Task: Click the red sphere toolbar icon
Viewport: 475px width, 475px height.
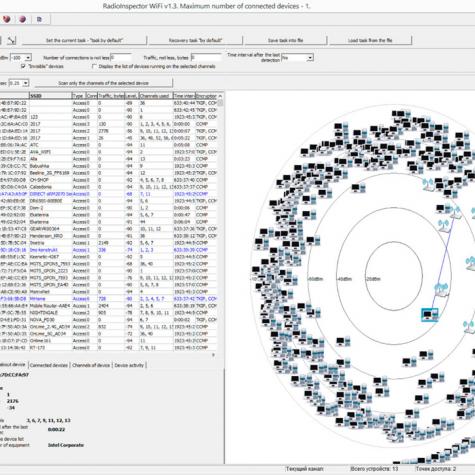Action: pyautogui.click(x=6, y=19)
